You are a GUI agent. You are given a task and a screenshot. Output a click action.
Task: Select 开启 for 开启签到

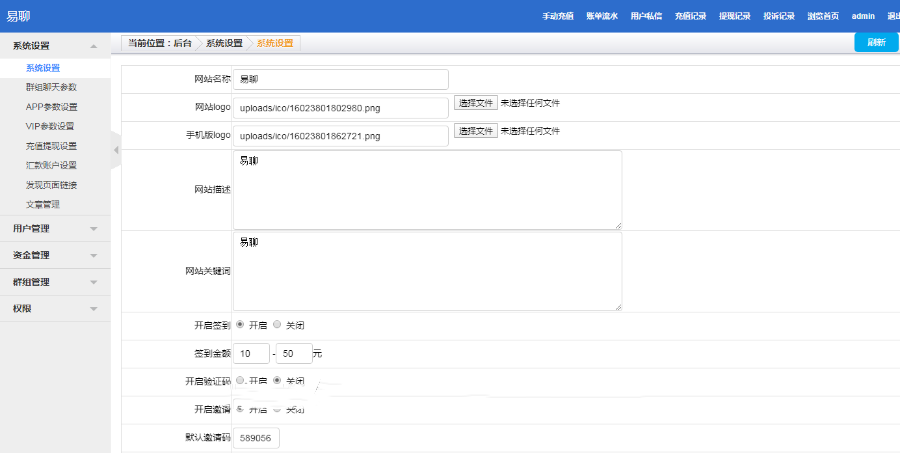240,324
